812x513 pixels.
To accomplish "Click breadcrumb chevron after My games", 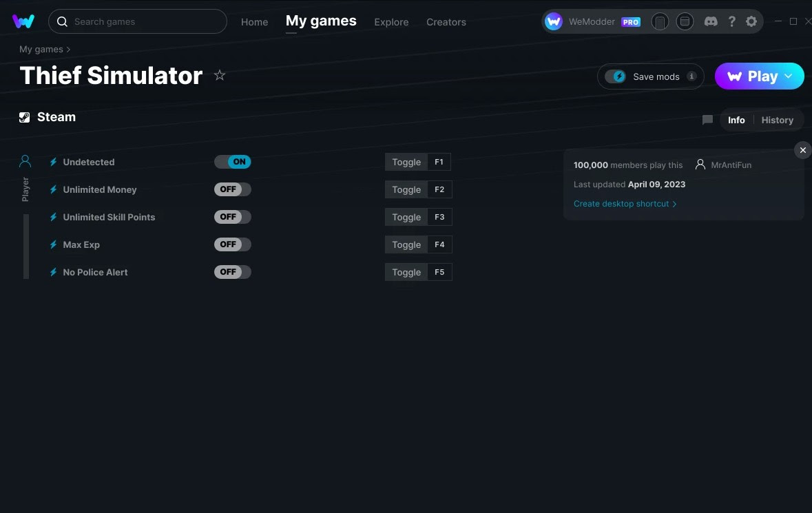I will [x=68, y=49].
